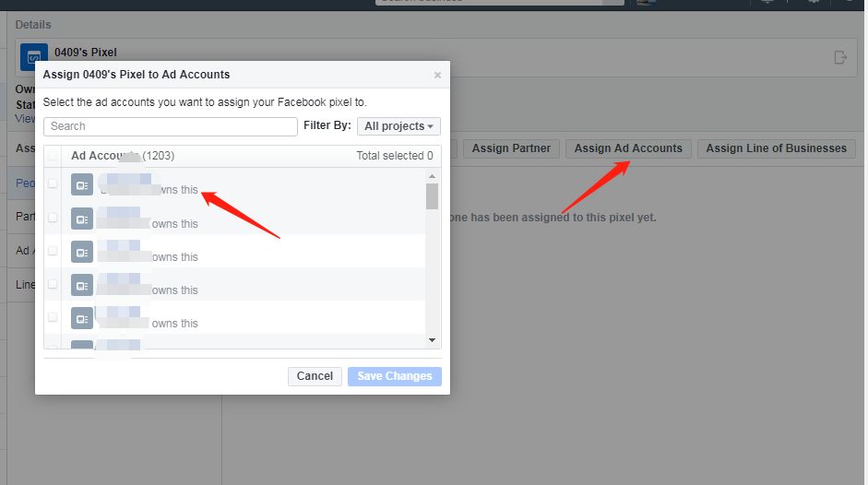The image size is (868, 485).
Task: Click Assign Ad Accounts button
Action: click(x=628, y=148)
